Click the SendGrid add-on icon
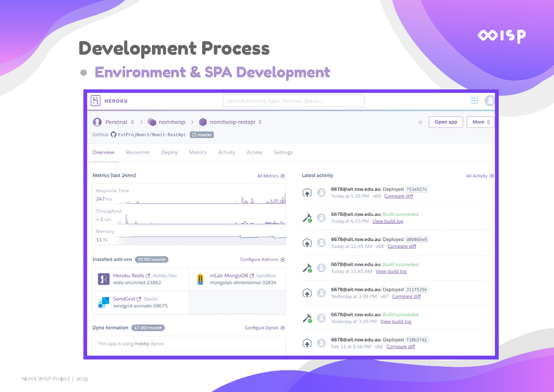Screen dimensions: 554x392 click(104, 302)
